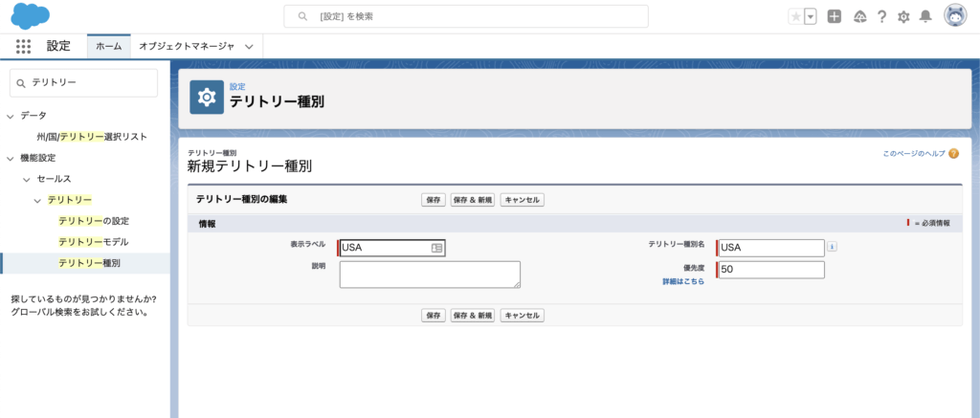Open the App Launcher grid icon
The image size is (980, 418).
(x=24, y=46)
